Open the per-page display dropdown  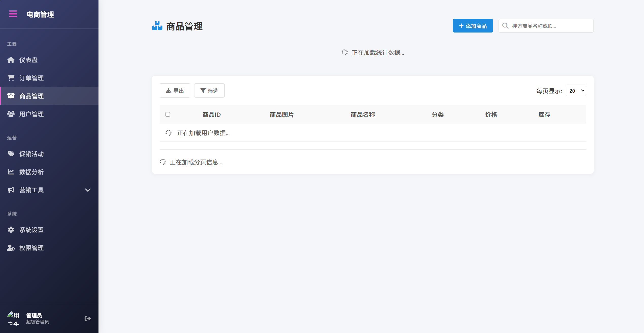(x=576, y=91)
